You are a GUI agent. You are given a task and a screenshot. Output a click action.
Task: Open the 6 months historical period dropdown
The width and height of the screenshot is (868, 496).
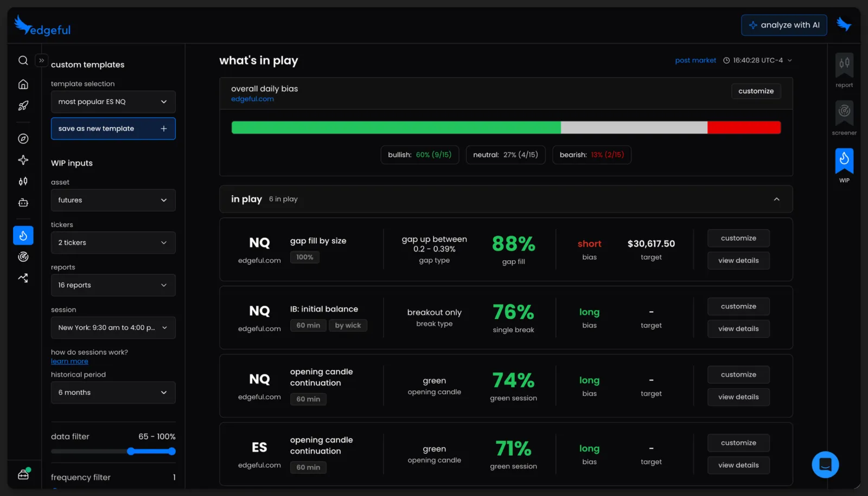click(113, 392)
